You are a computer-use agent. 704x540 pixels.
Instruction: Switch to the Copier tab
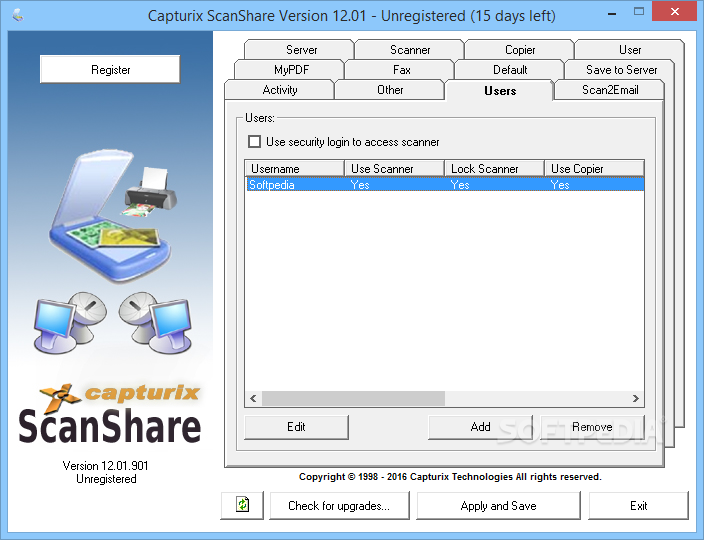520,49
